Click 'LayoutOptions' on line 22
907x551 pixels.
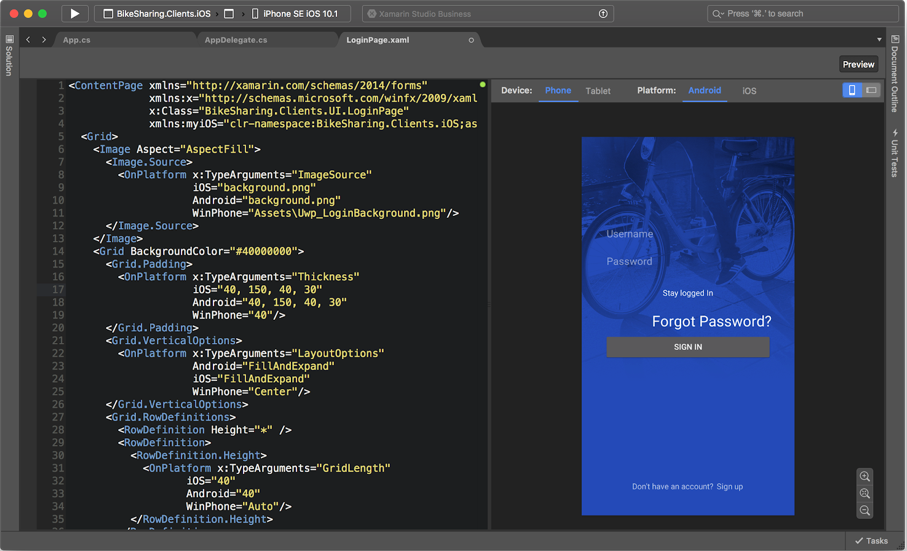(x=337, y=353)
